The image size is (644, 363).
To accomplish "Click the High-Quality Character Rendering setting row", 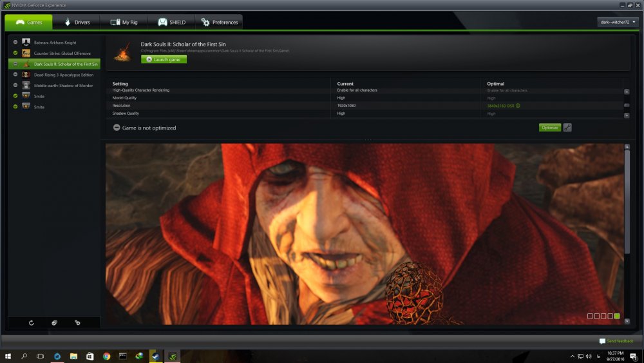I will coord(365,90).
